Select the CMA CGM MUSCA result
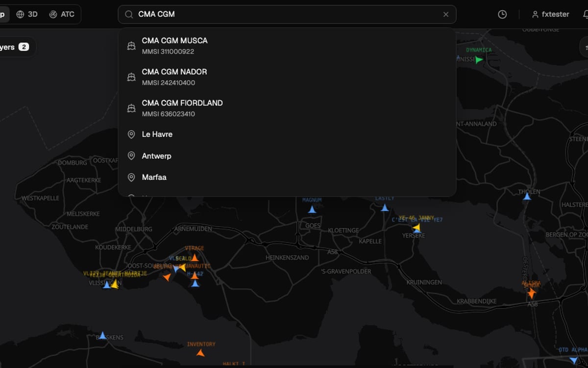 (x=287, y=46)
